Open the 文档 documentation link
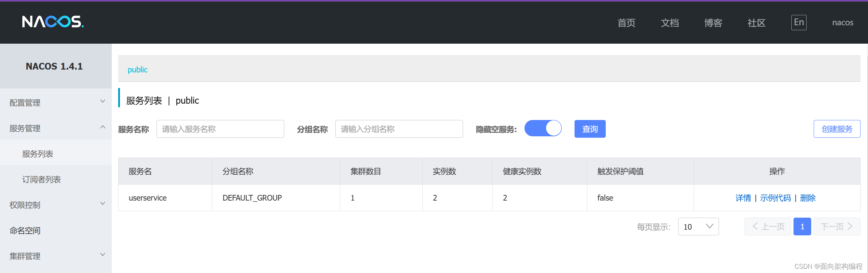The height and width of the screenshot is (273, 868). point(670,23)
